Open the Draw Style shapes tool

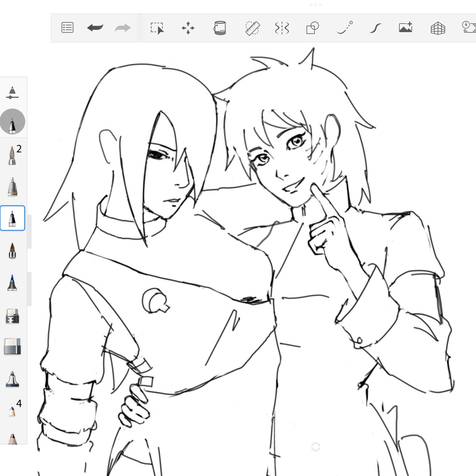(313, 28)
